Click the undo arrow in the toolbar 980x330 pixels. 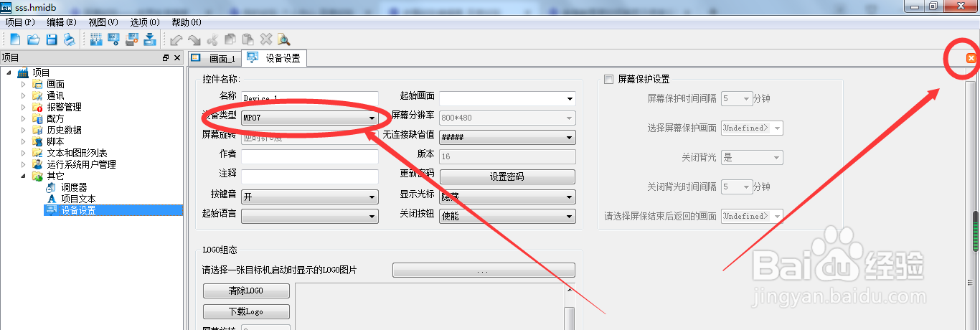tap(176, 39)
